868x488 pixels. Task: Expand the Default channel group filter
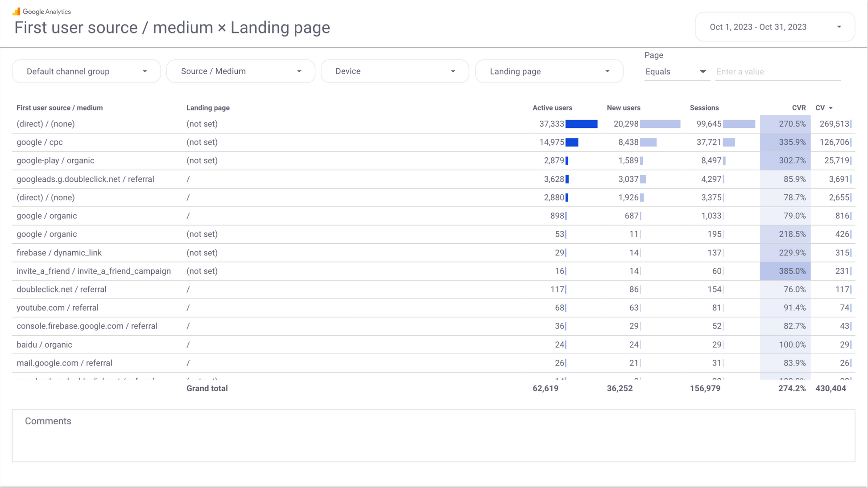point(86,71)
